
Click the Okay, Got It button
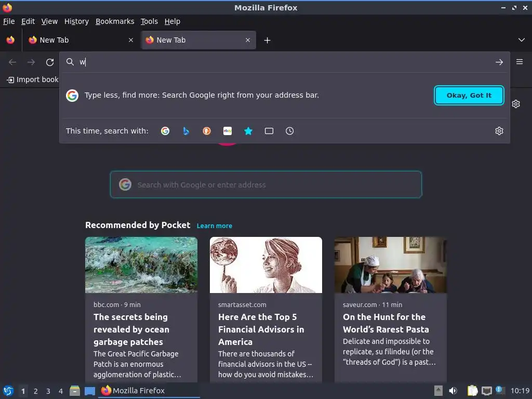coord(469,96)
